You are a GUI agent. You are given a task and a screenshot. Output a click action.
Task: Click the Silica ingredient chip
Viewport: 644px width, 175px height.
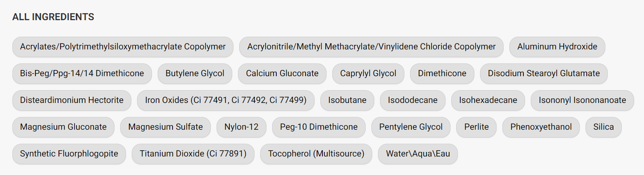pos(604,127)
